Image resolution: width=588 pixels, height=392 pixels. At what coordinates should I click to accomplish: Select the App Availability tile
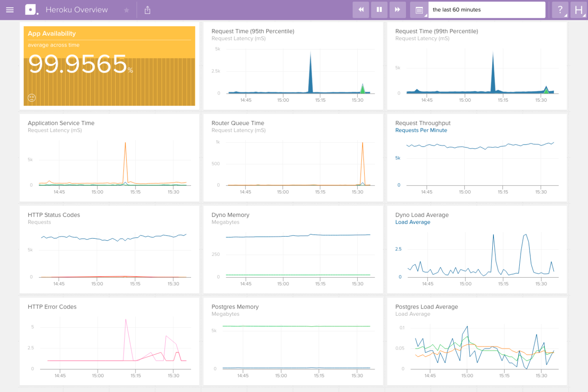tap(109, 66)
